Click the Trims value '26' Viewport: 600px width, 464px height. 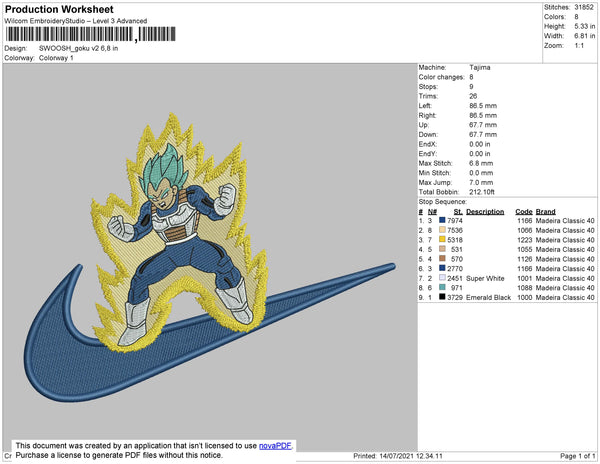[473, 96]
